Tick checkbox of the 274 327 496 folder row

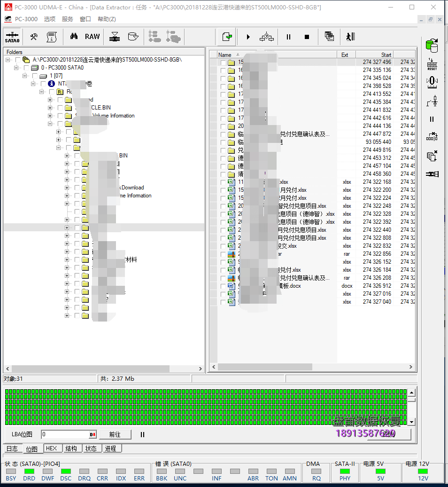coord(223,62)
